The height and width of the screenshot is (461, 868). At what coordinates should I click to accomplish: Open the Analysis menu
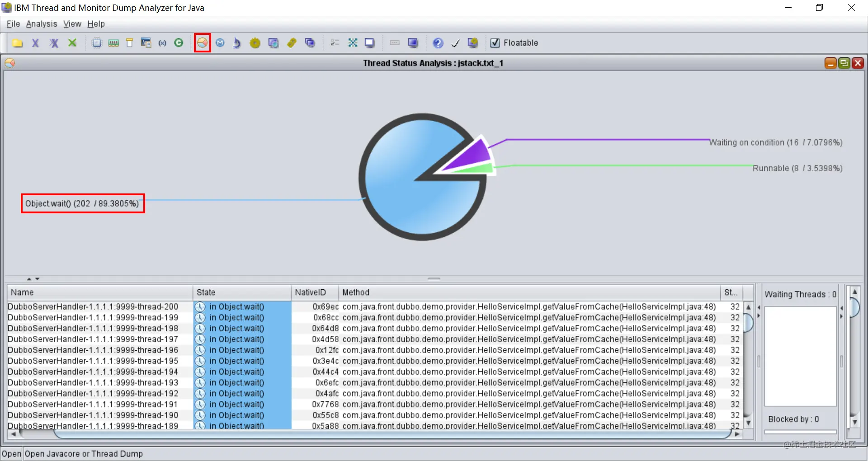42,24
